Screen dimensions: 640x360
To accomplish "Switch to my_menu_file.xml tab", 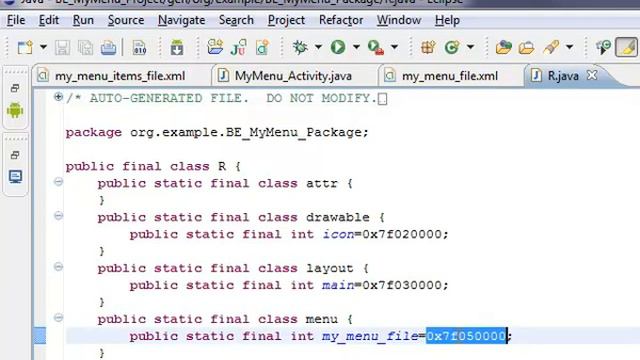I will [x=450, y=76].
